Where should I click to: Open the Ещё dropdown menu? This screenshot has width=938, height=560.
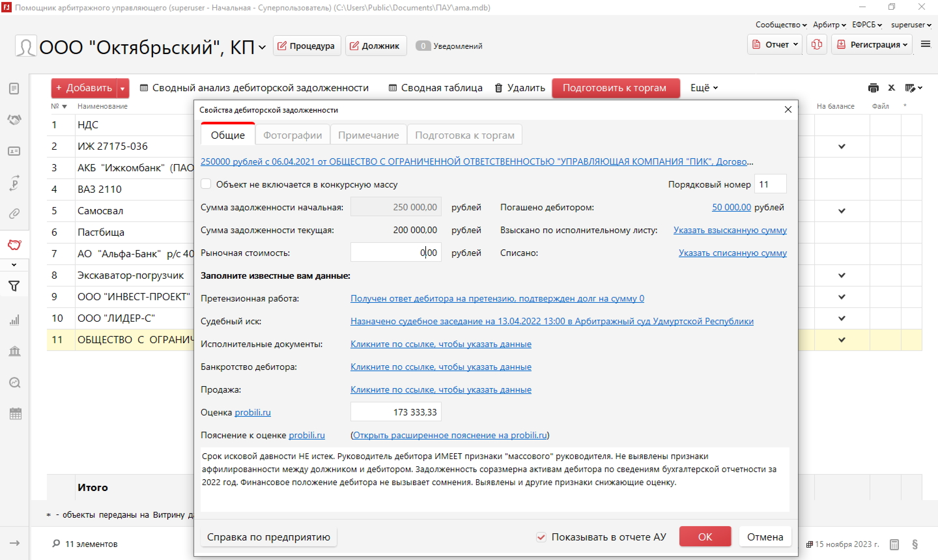pos(704,88)
